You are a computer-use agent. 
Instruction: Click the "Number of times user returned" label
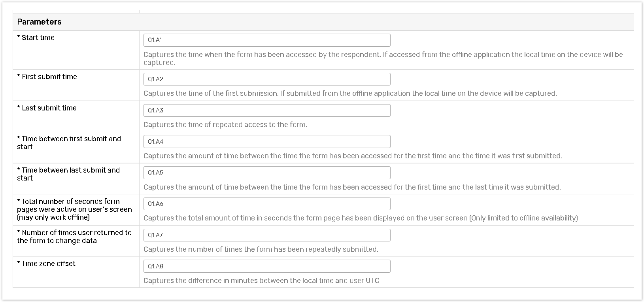(74, 237)
